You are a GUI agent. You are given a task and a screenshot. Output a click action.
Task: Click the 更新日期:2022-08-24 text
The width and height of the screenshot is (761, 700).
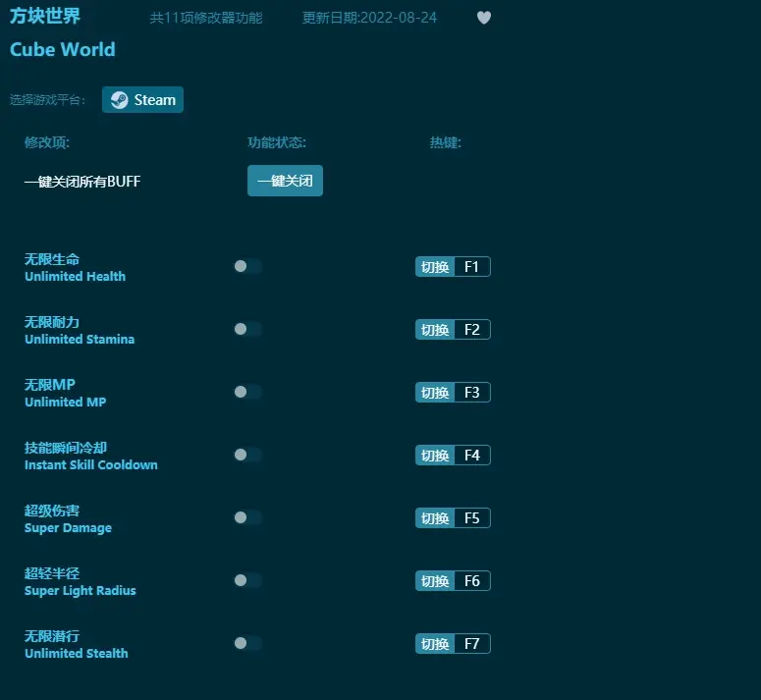click(369, 18)
